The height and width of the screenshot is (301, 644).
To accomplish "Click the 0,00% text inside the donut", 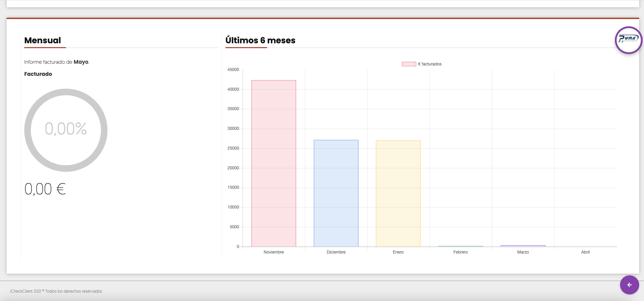I will (x=66, y=129).
